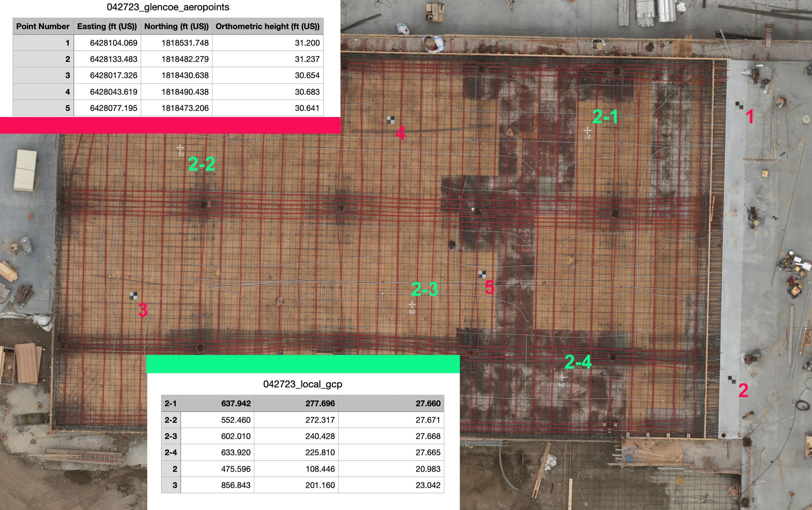Select the cell with value 1818473.206

[185, 108]
